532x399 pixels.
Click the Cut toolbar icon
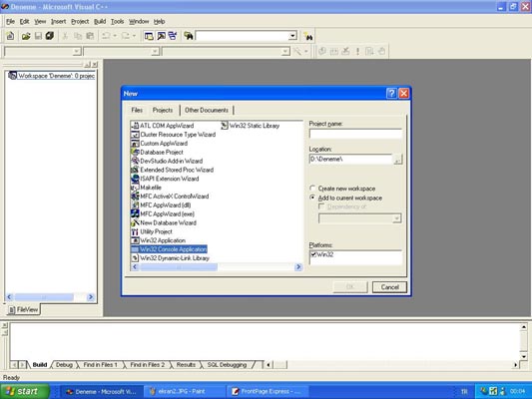click(65, 36)
